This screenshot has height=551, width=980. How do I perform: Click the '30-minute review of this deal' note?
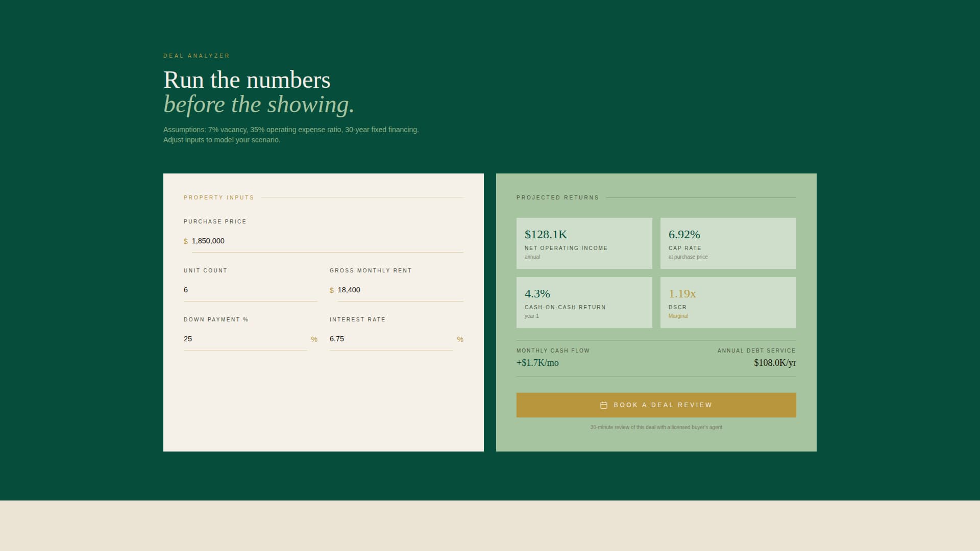click(x=656, y=428)
